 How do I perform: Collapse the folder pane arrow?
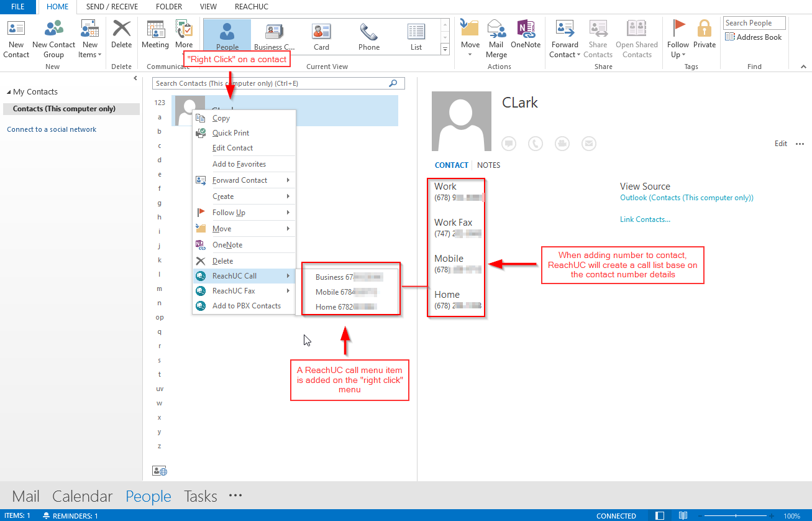pyautogui.click(x=135, y=78)
